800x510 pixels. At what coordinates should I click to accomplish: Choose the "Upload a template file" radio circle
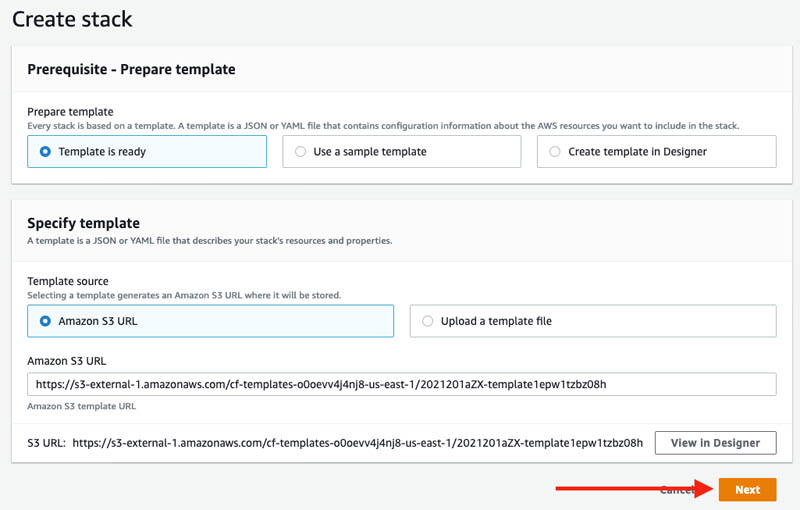(x=428, y=321)
